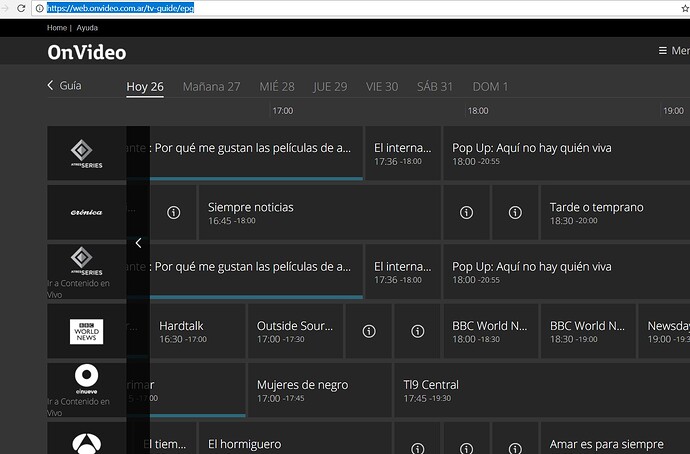
Task: Open El hormiguero program
Action: (295, 439)
